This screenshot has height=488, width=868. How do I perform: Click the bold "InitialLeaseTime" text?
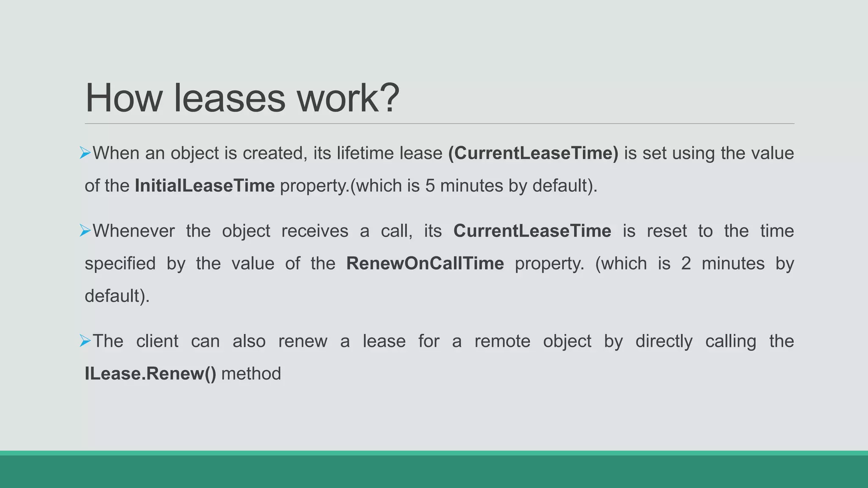pyautogui.click(x=205, y=186)
